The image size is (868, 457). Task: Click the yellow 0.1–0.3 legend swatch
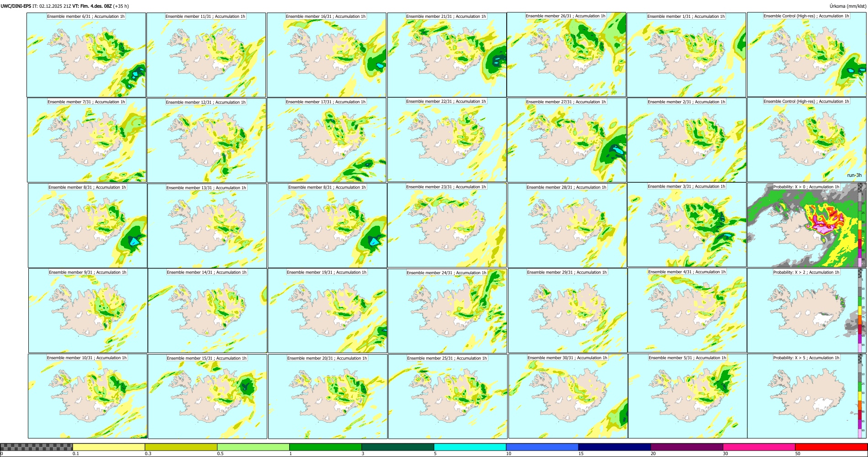(x=109, y=447)
